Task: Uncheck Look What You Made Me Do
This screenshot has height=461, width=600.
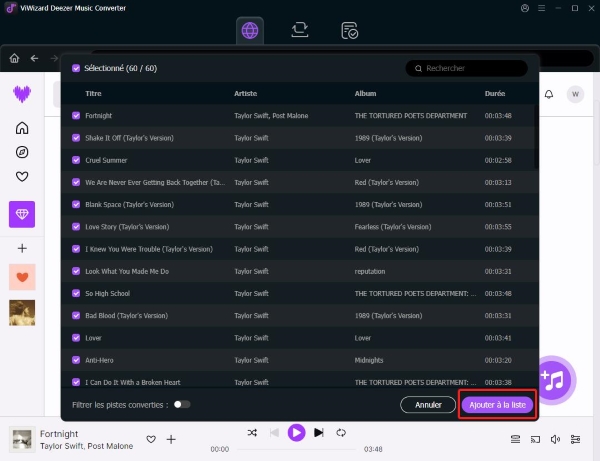Action: (76, 271)
